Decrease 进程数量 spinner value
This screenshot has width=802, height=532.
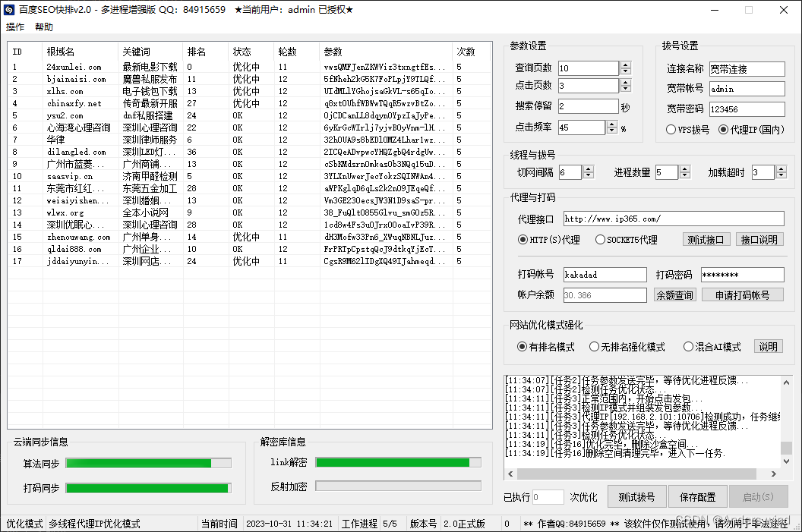pos(685,176)
